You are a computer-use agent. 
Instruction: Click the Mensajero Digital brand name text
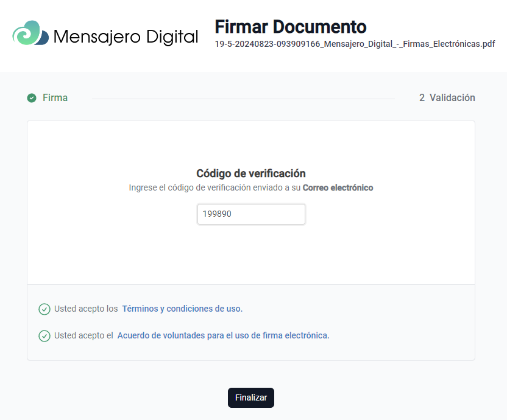[x=126, y=37]
